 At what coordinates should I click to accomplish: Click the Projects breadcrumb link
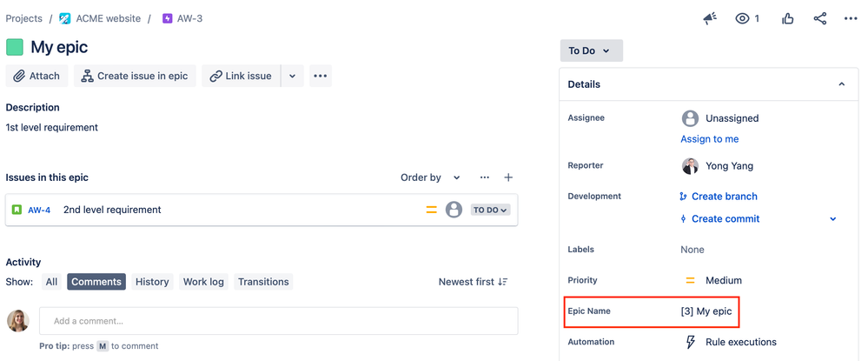pos(23,18)
